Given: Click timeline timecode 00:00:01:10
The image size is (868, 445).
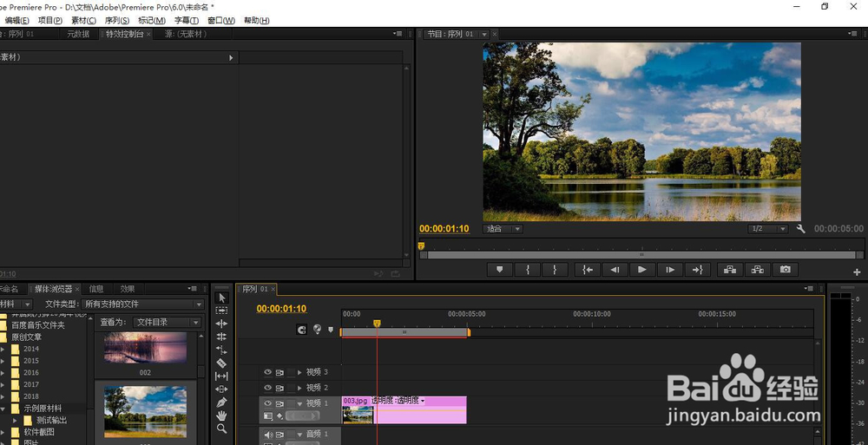Looking at the screenshot, I should tap(281, 309).
